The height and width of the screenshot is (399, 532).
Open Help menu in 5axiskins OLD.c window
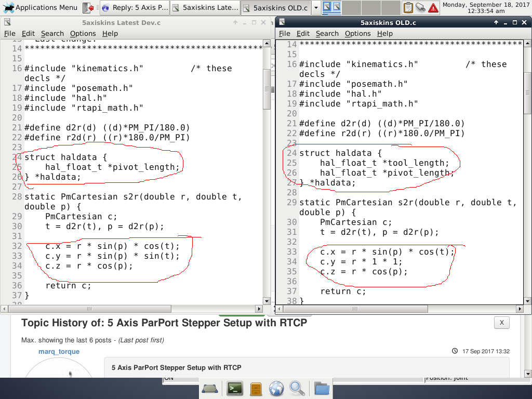click(x=385, y=34)
